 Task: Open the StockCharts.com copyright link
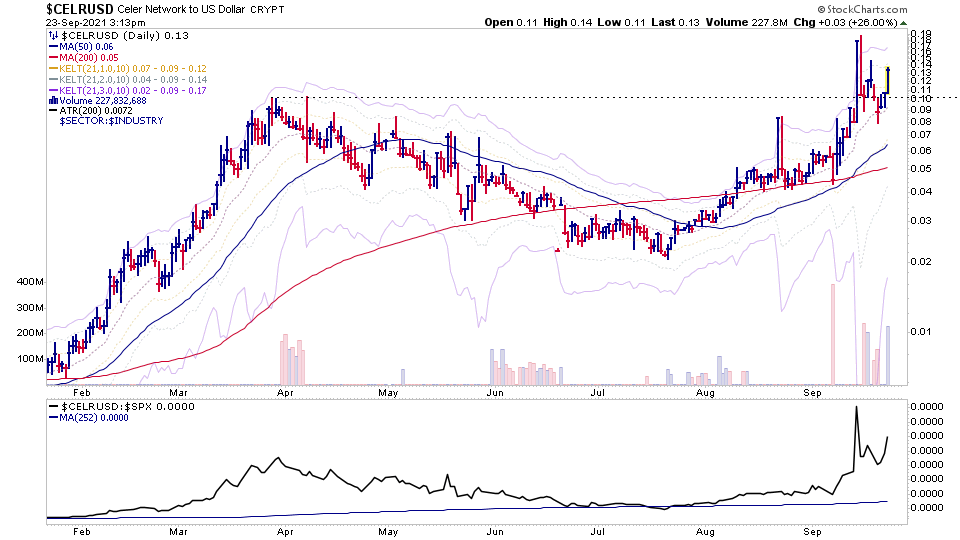point(862,9)
